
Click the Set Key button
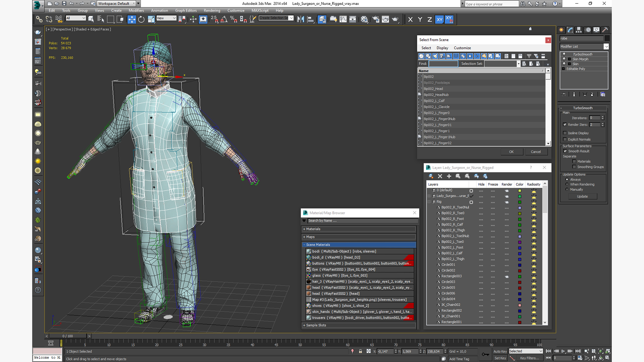pyautogui.click(x=500, y=358)
